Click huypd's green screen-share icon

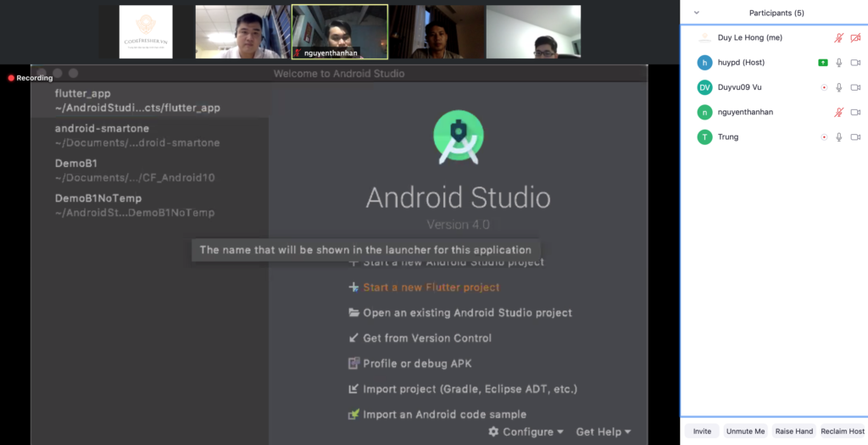point(823,63)
